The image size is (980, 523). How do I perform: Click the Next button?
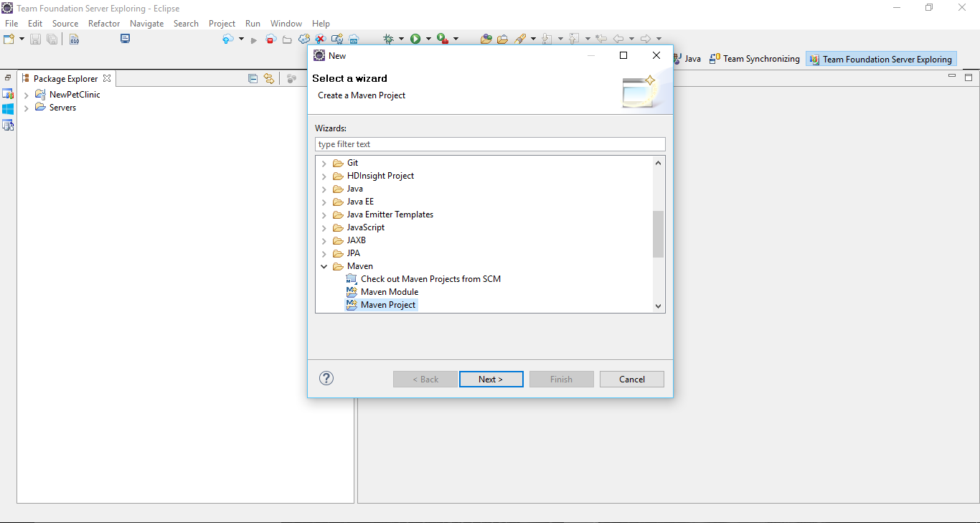click(491, 379)
